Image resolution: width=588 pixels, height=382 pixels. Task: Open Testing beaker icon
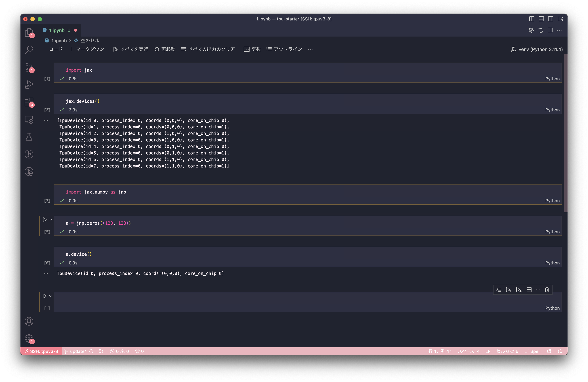click(29, 137)
